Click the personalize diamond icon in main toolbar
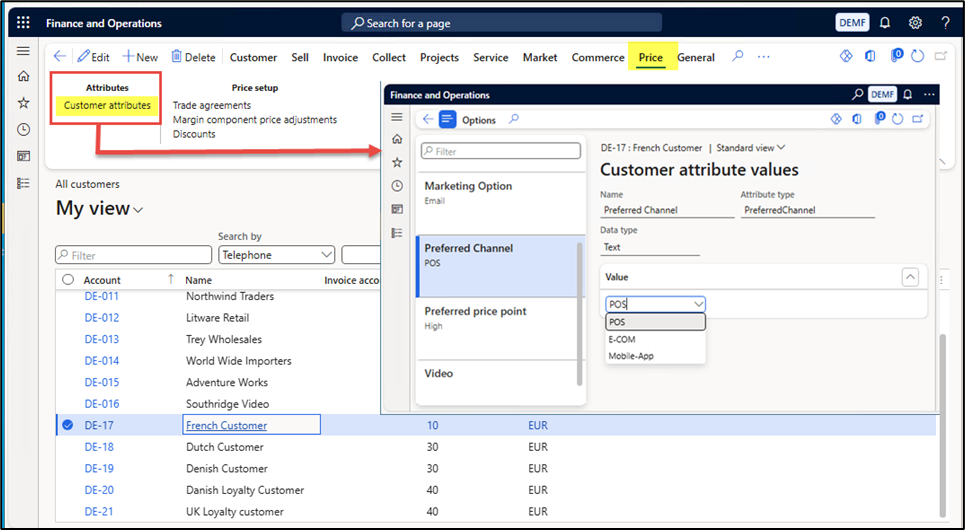The image size is (965, 530). coord(846,56)
